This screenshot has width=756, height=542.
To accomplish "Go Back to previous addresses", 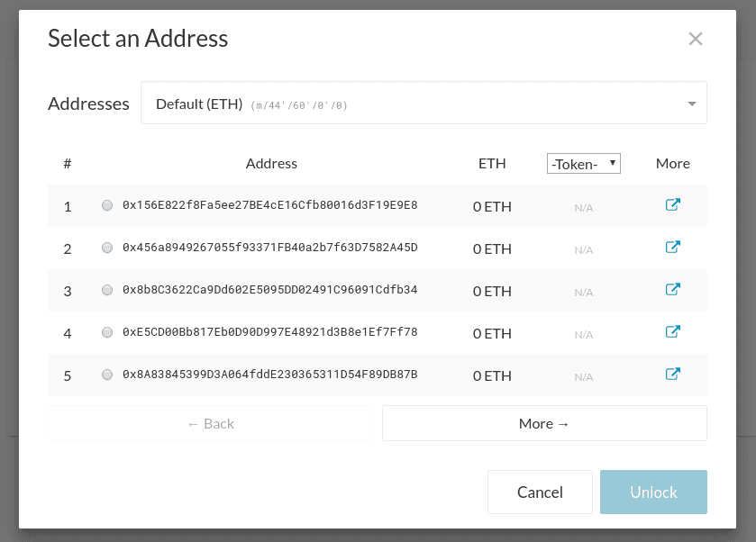I will point(210,423).
